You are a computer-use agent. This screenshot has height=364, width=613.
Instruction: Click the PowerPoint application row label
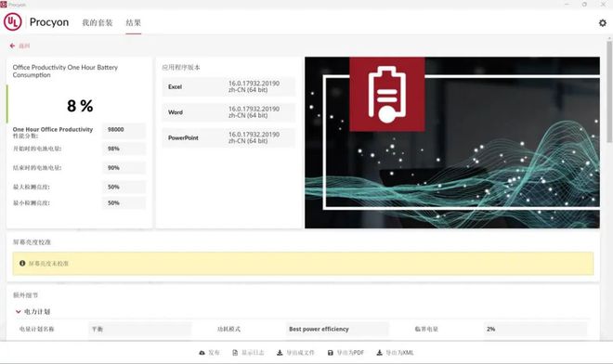point(183,137)
